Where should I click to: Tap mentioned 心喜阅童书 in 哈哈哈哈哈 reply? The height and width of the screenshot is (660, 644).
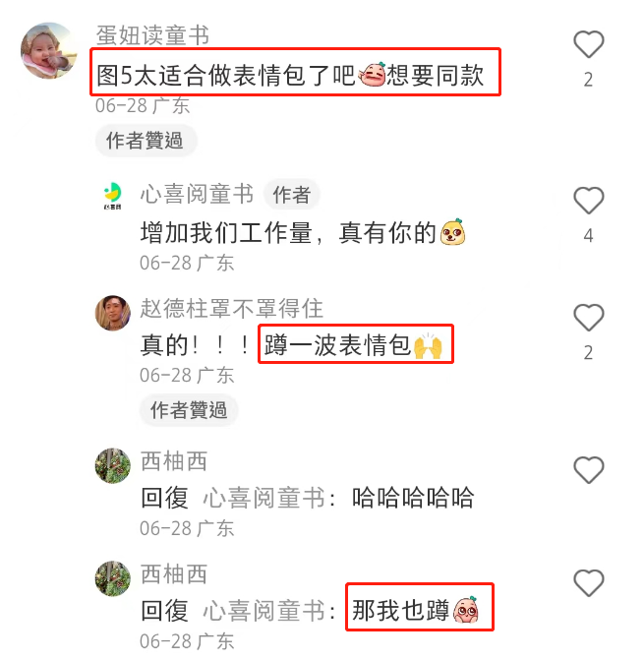264,498
